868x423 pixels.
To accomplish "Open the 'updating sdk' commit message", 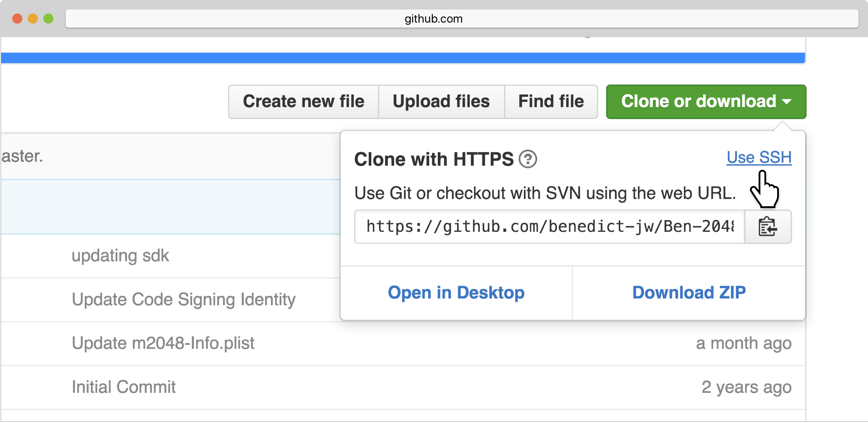I will click(120, 256).
